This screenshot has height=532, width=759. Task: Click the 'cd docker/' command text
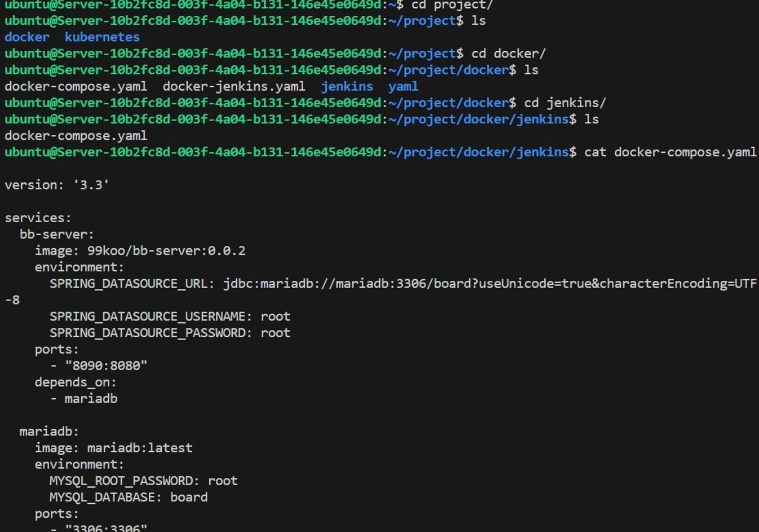(509, 54)
